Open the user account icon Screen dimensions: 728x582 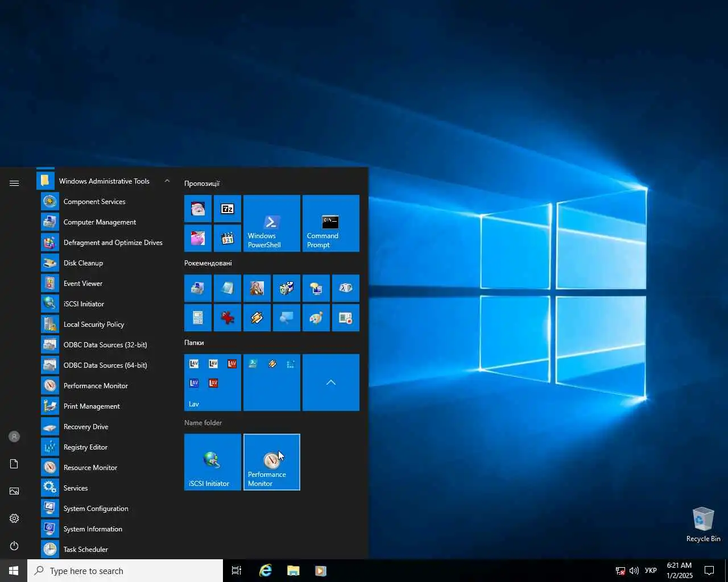click(x=14, y=436)
